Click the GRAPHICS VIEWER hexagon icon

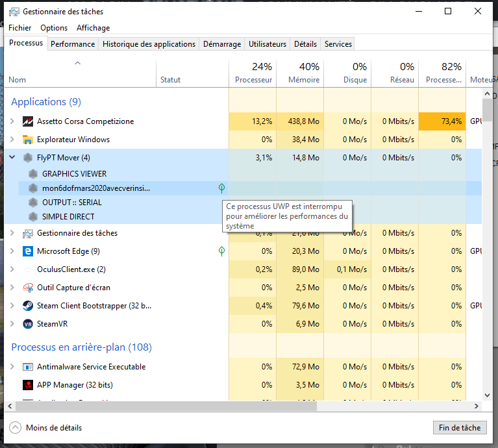coord(33,173)
